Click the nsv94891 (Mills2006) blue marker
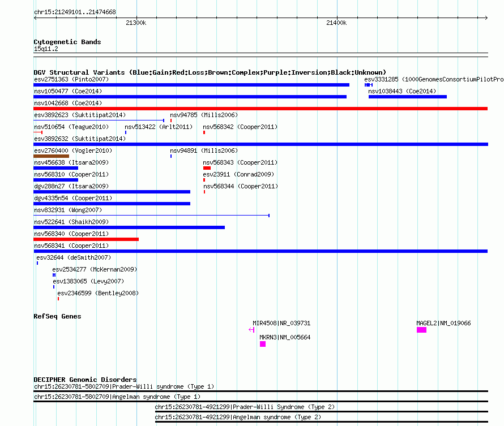 [x=171, y=156]
